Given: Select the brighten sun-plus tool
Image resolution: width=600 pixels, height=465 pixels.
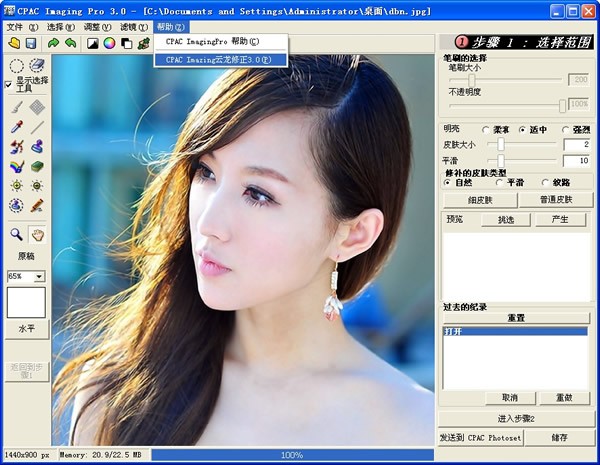Looking at the screenshot, I should pos(16,186).
